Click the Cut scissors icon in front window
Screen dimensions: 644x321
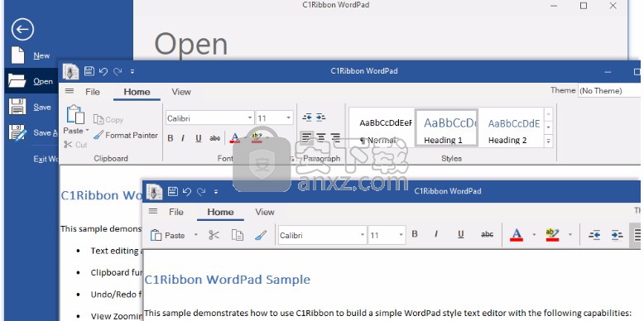click(x=214, y=235)
